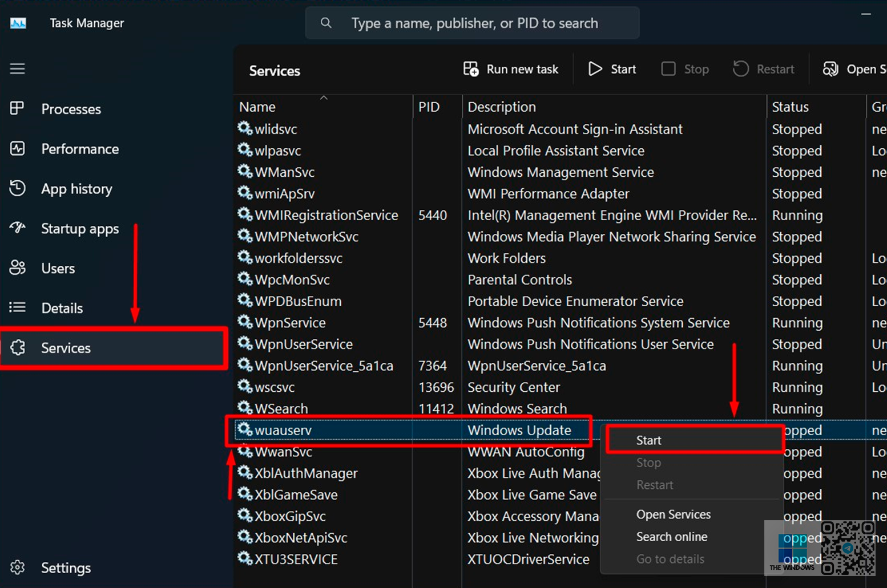Click the Settings gear icon
This screenshot has width=887, height=588.
pyautogui.click(x=17, y=567)
